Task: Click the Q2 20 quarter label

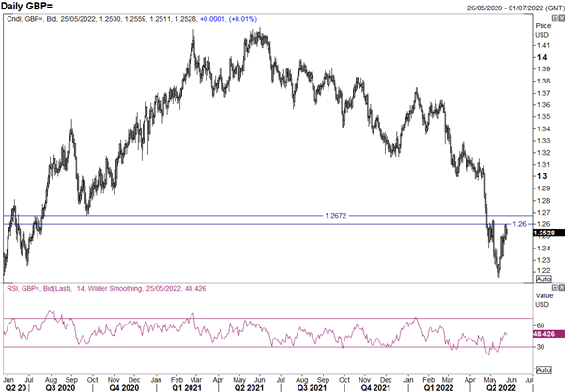Action: coord(14,387)
